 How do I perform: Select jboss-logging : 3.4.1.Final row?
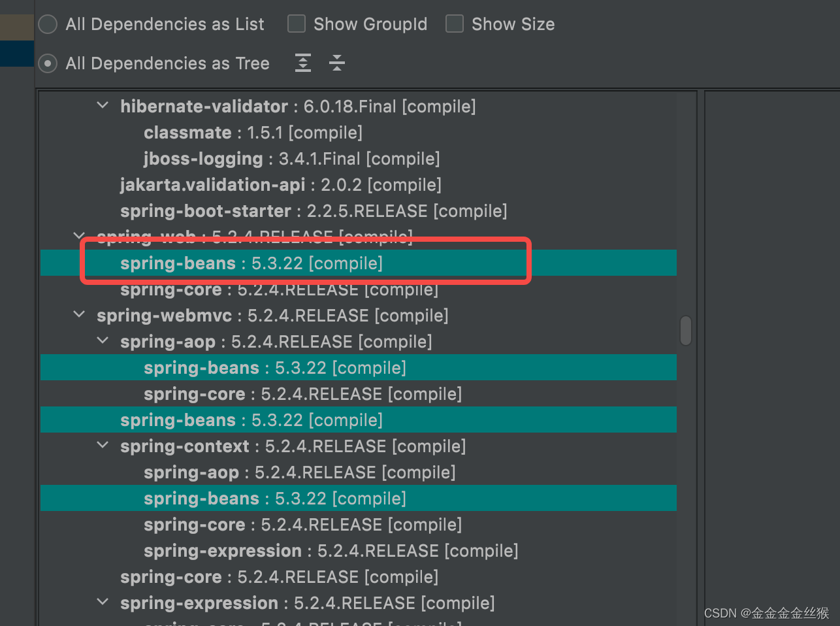click(x=358, y=159)
